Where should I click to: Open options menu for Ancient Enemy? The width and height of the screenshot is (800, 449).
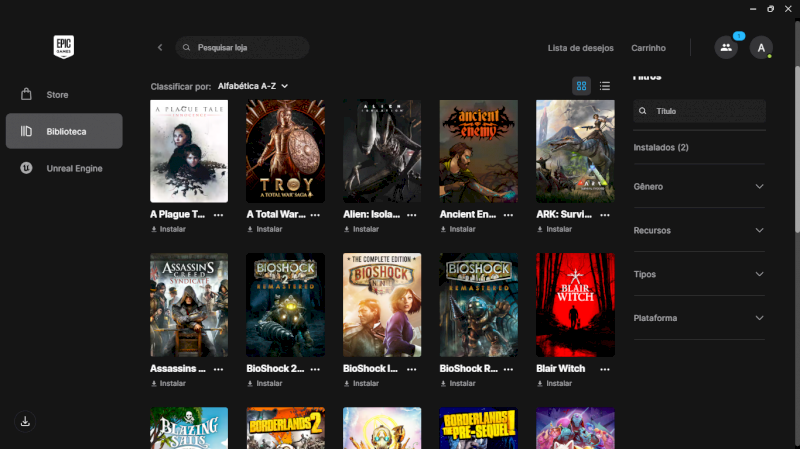pyautogui.click(x=508, y=215)
